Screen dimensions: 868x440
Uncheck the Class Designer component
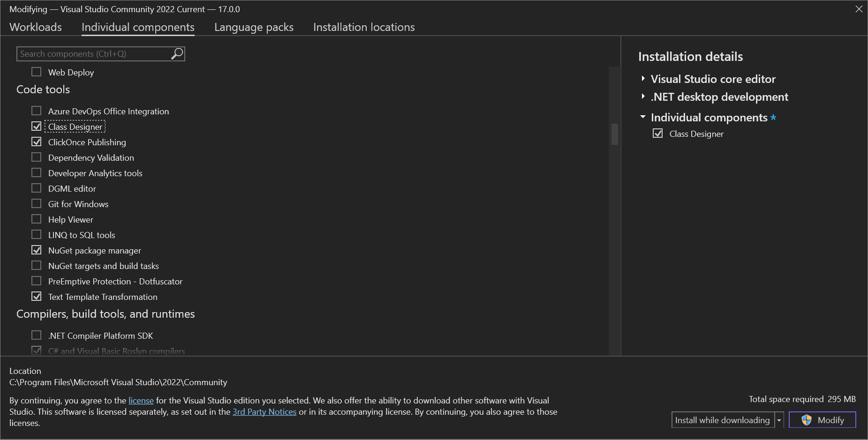pos(37,126)
